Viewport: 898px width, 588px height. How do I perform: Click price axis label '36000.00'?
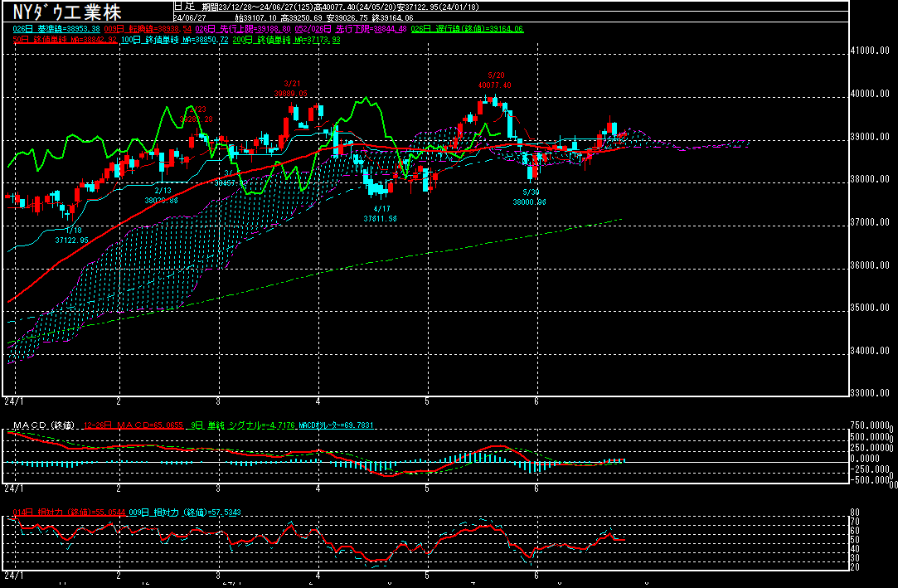(870, 265)
